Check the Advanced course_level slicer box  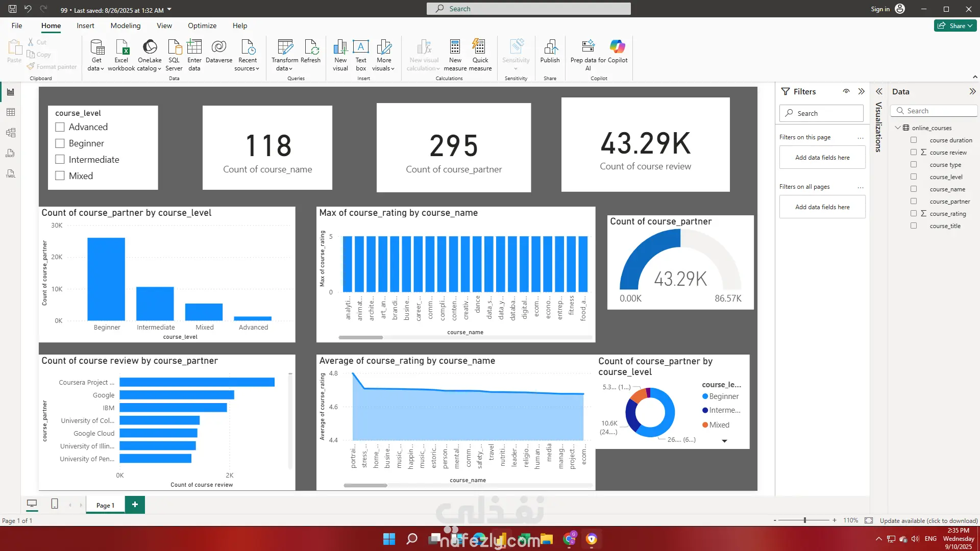tap(60, 127)
